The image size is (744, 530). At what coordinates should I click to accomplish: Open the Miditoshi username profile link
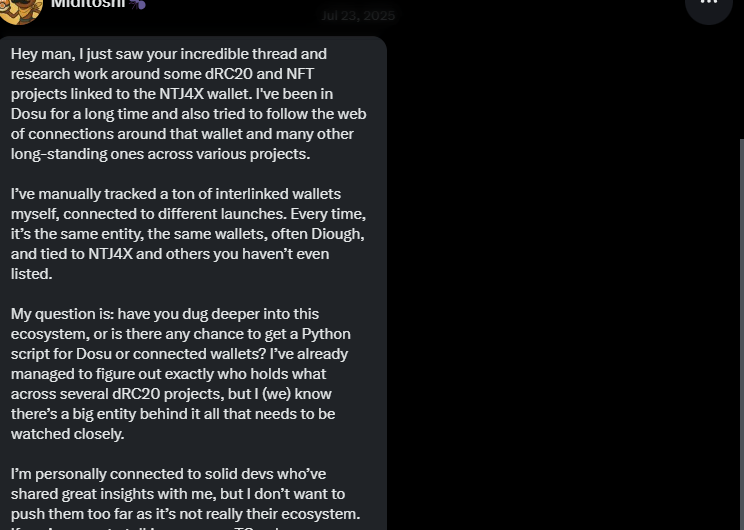click(x=88, y=4)
